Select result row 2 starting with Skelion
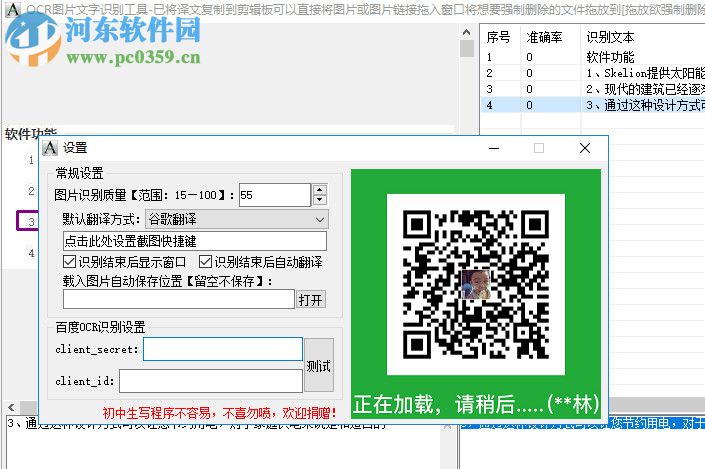 click(x=593, y=73)
